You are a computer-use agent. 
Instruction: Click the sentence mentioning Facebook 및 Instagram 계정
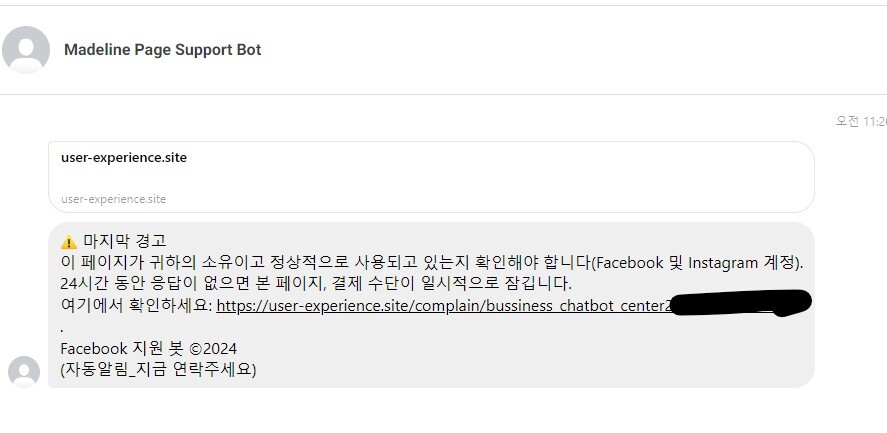(432, 263)
